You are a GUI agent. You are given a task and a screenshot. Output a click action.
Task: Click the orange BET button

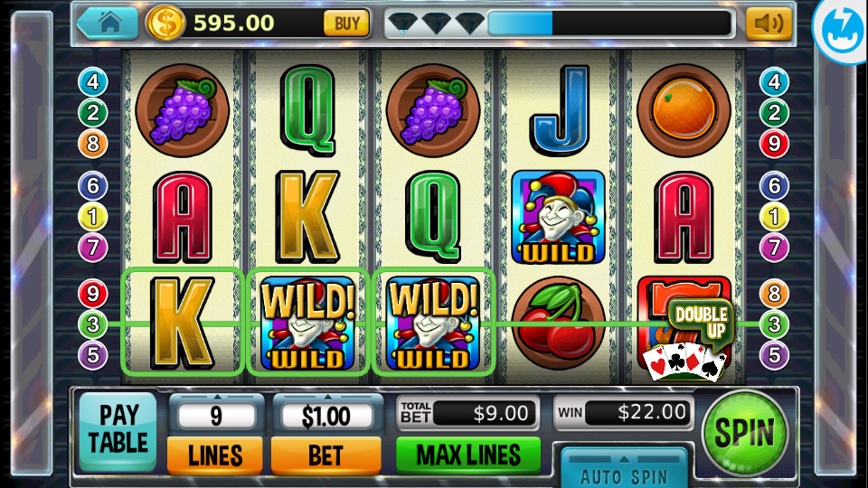coord(326,455)
